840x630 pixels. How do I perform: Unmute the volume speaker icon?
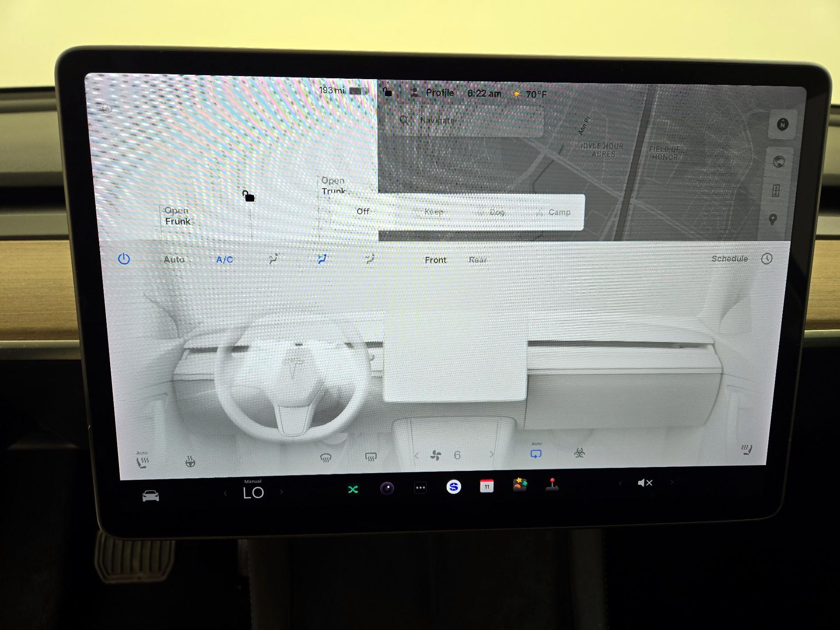click(x=645, y=483)
